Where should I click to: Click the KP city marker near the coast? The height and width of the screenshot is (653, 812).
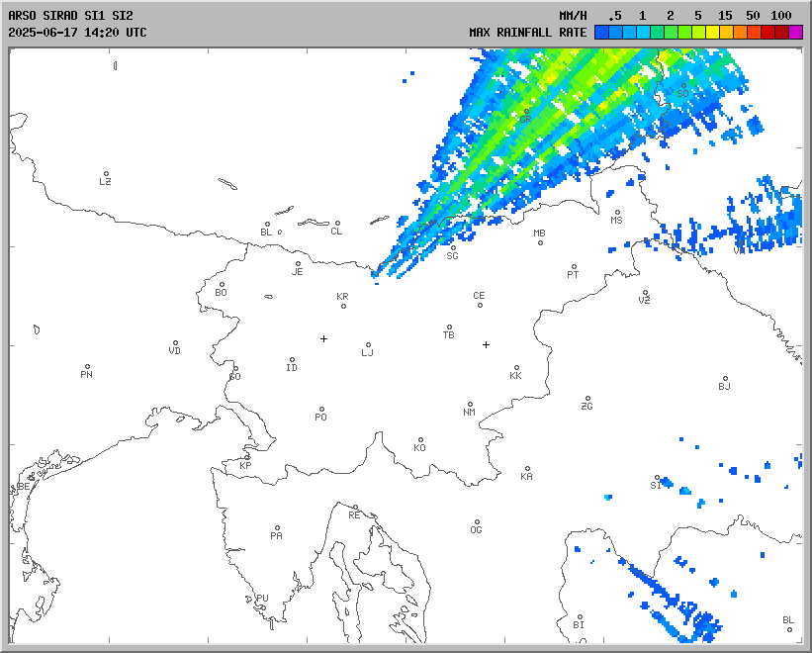tap(247, 457)
